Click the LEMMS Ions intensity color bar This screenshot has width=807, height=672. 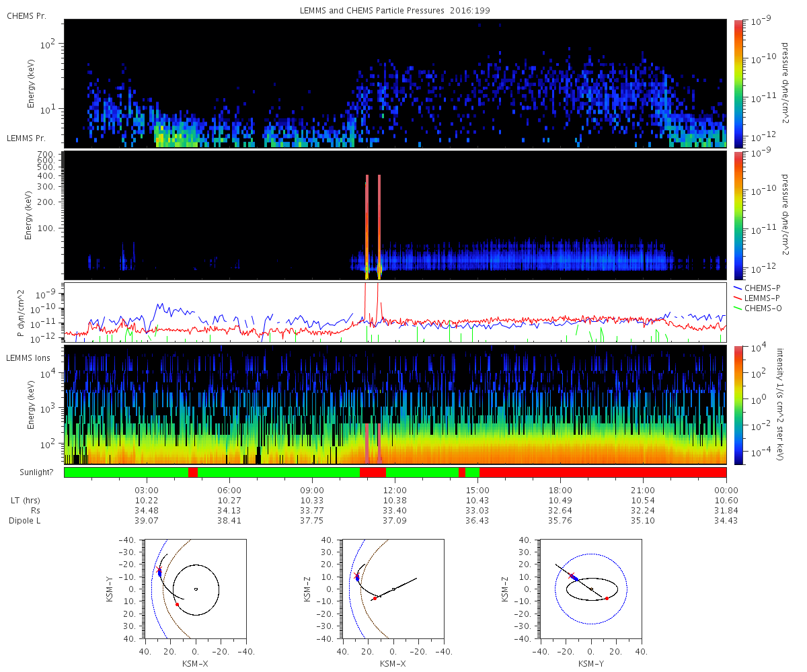pyautogui.click(x=738, y=405)
